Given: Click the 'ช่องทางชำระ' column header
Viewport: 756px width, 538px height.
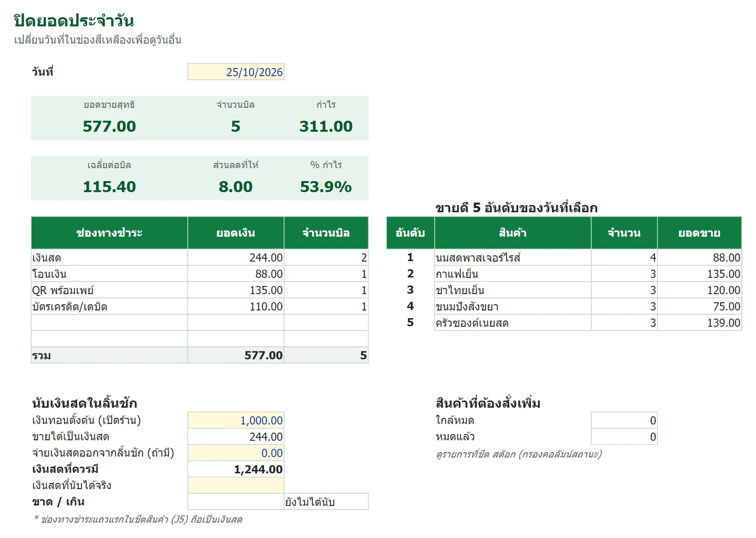Looking at the screenshot, I should click(x=109, y=233).
